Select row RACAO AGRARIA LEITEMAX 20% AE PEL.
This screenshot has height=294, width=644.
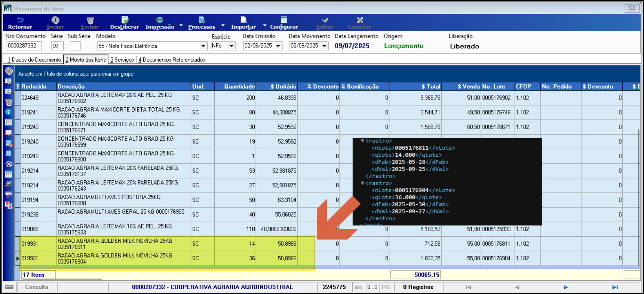327,98
